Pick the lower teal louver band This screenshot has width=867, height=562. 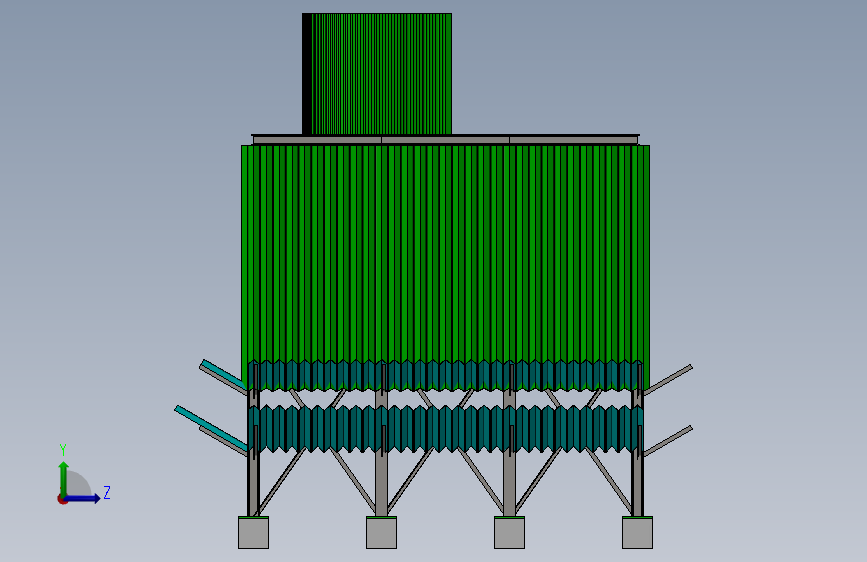446,429
